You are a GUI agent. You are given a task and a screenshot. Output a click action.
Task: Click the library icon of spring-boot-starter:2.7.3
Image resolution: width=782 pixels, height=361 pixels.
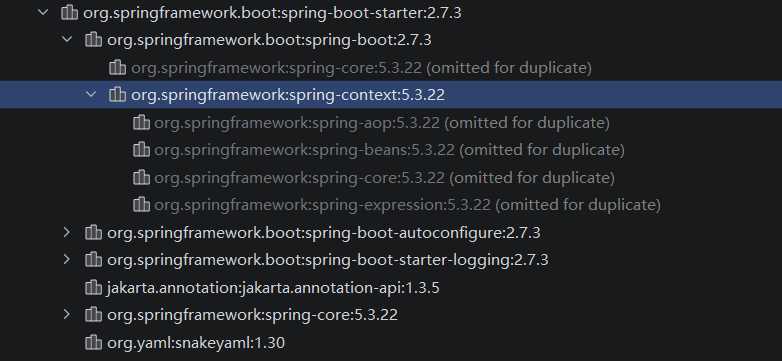point(69,12)
